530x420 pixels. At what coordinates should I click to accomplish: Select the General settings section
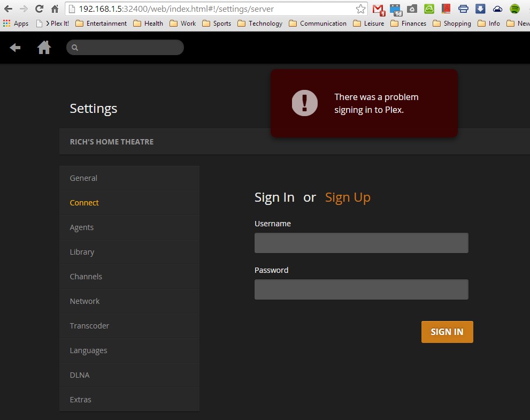tap(129, 178)
